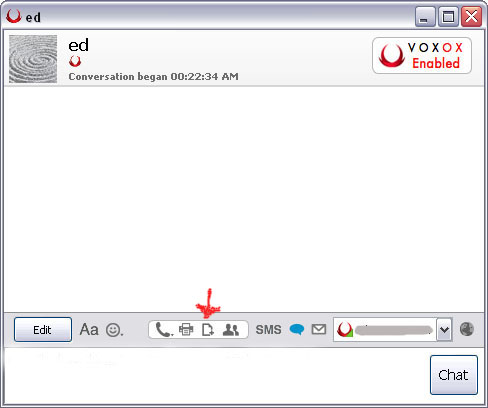Open the Aa font formatting options
Screen dimensions: 488x408
point(89,330)
